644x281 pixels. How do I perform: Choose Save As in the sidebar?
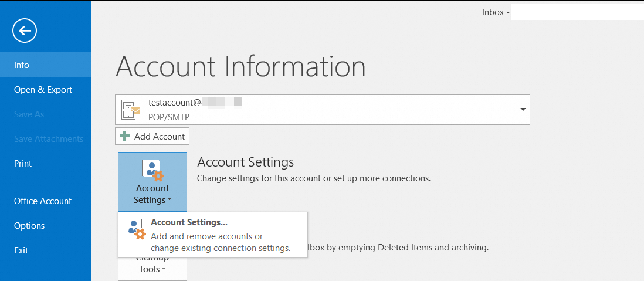tap(29, 114)
